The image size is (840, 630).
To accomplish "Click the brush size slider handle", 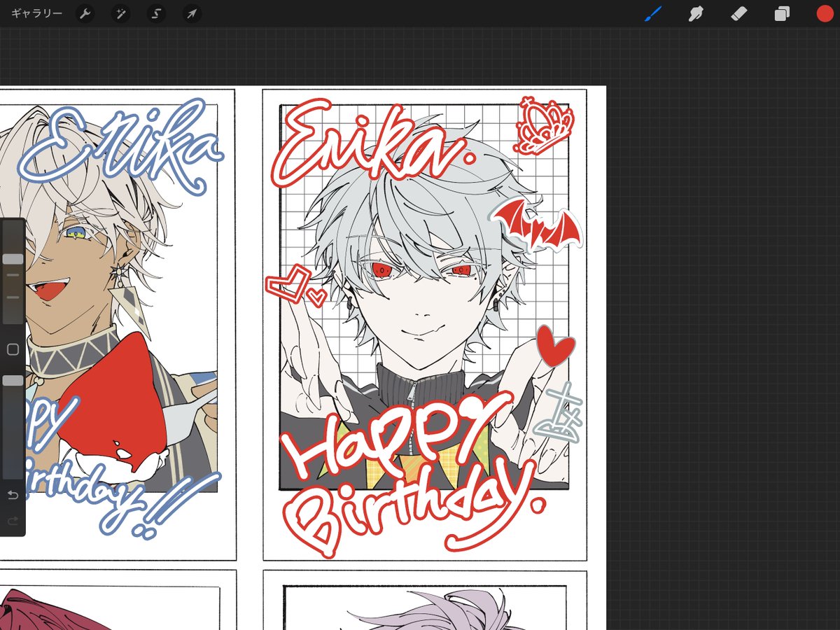I will point(13,259).
